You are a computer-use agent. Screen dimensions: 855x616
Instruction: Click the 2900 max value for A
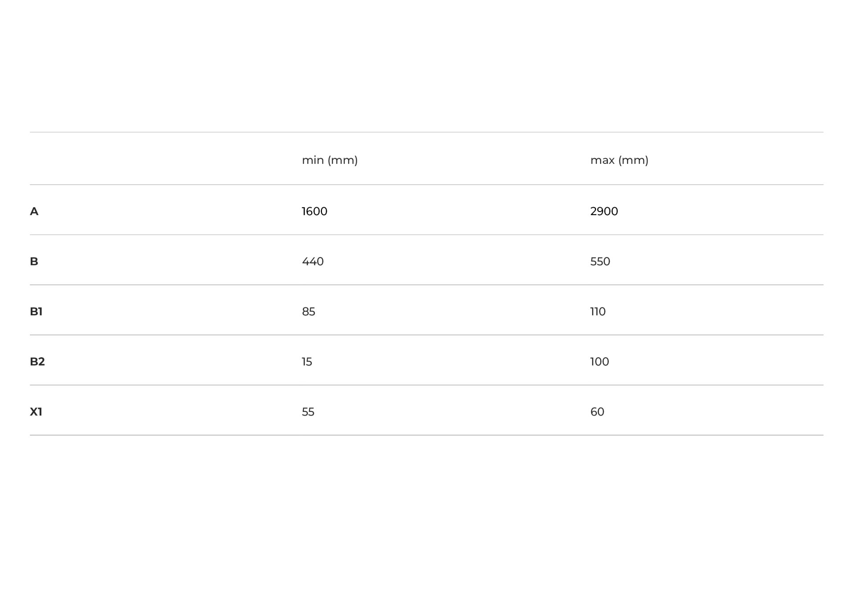point(604,212)
